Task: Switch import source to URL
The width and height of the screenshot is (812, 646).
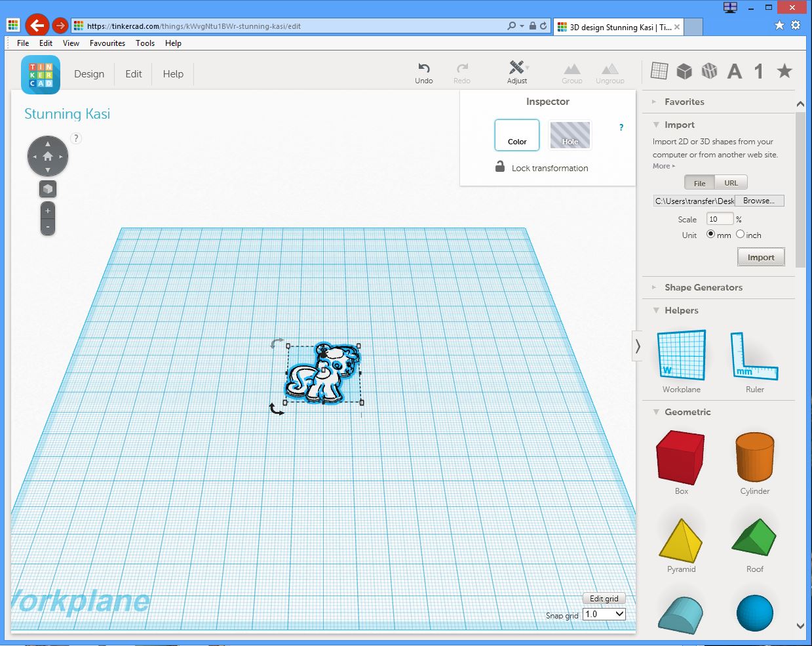Action: pyautogui.click(x=731, y=183)
